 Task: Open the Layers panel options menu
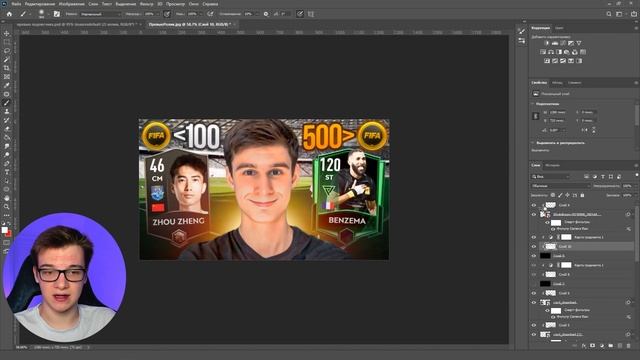pos(636,165)
